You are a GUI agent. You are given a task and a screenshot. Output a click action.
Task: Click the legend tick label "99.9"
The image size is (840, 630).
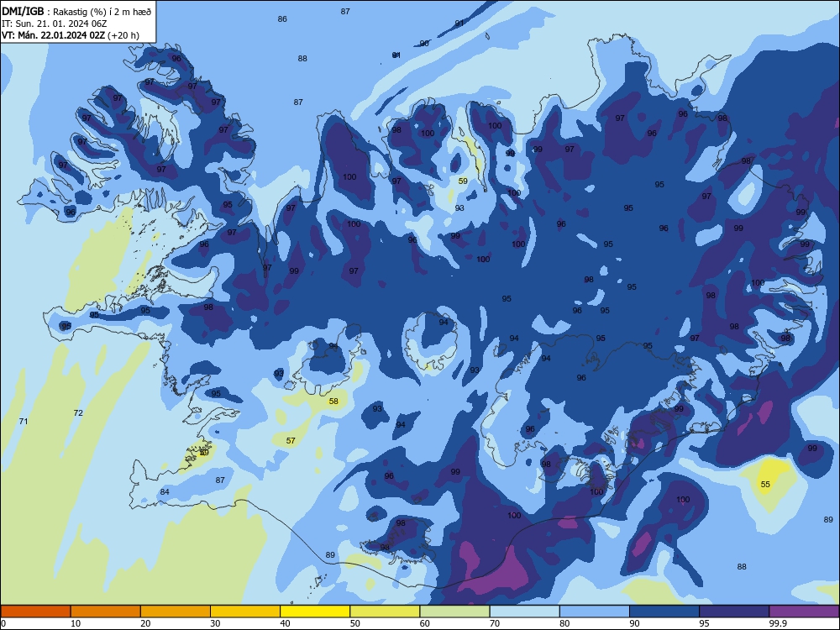(777, 623)
